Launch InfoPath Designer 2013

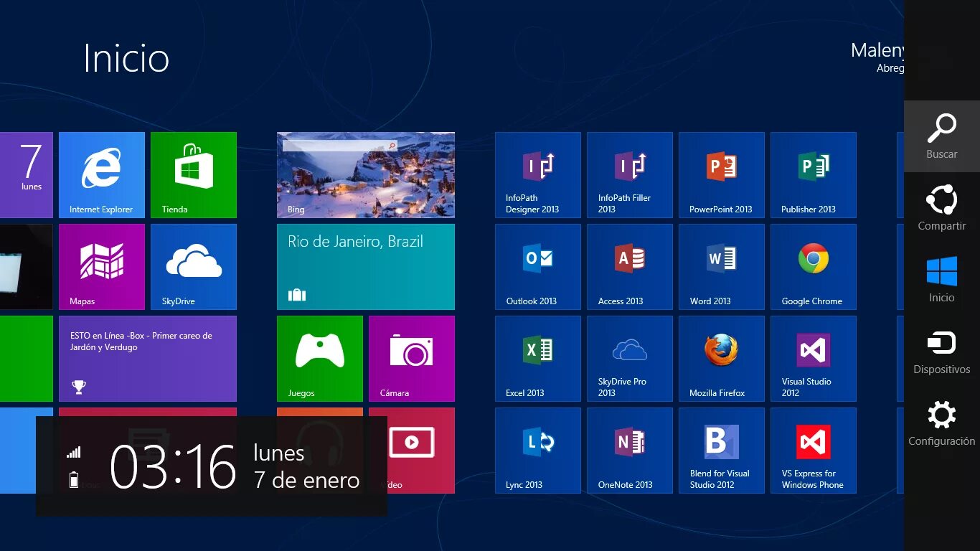[538, 175]
